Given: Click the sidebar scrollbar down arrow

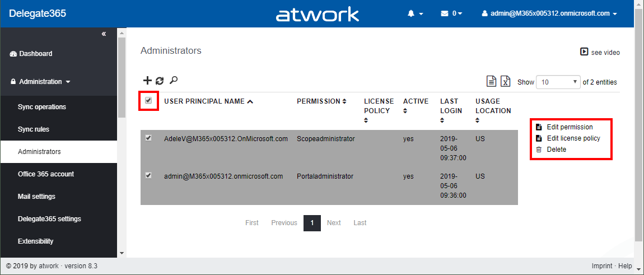Looking at the screenshot, I should 122,253.
